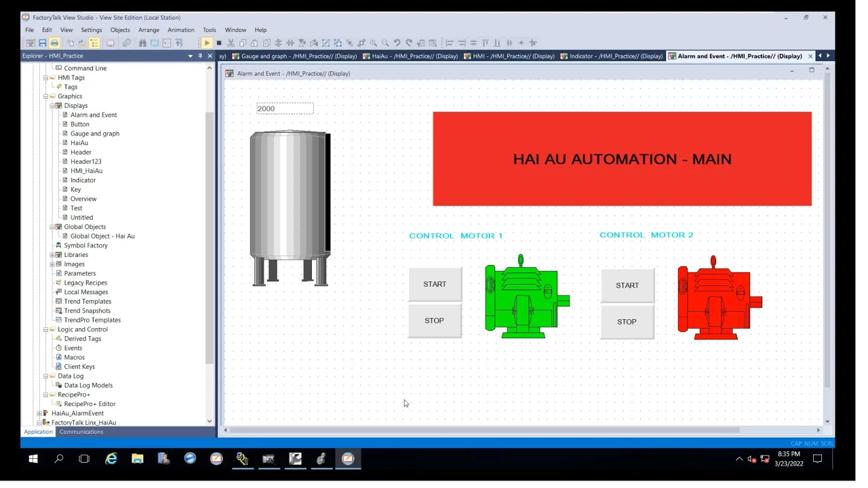
Task: Open the Arrange menu
Action: click(x=149, y=30)
